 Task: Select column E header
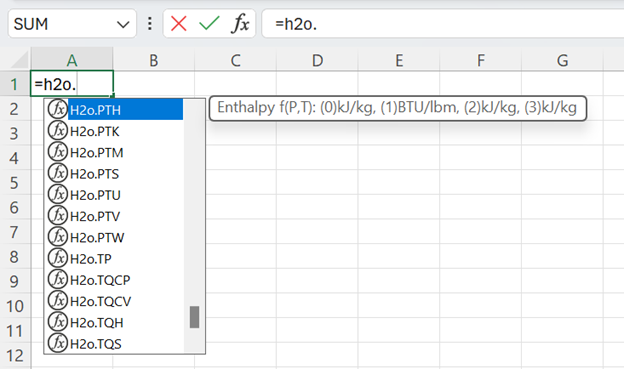[399, 60]
